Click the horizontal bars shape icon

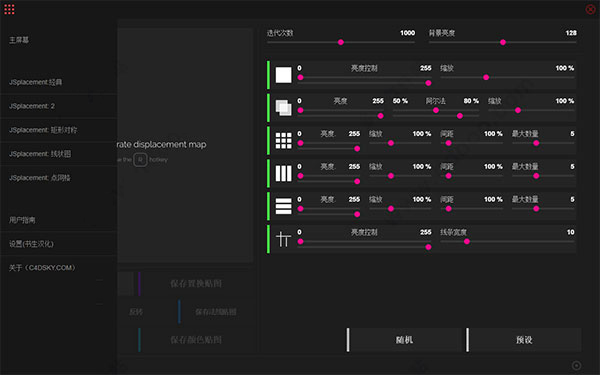tap(284, 206)
